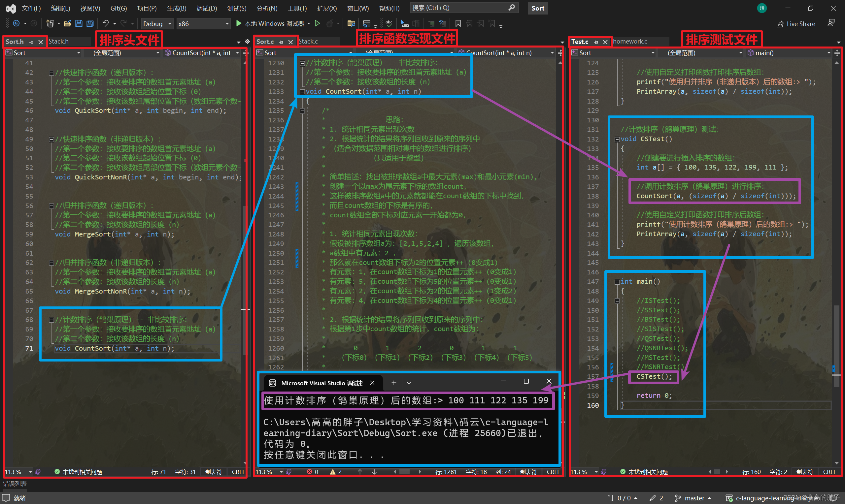Click the Save All toolbar icon
This screenshot has width=845, height=504.
(x=90, y=23)
